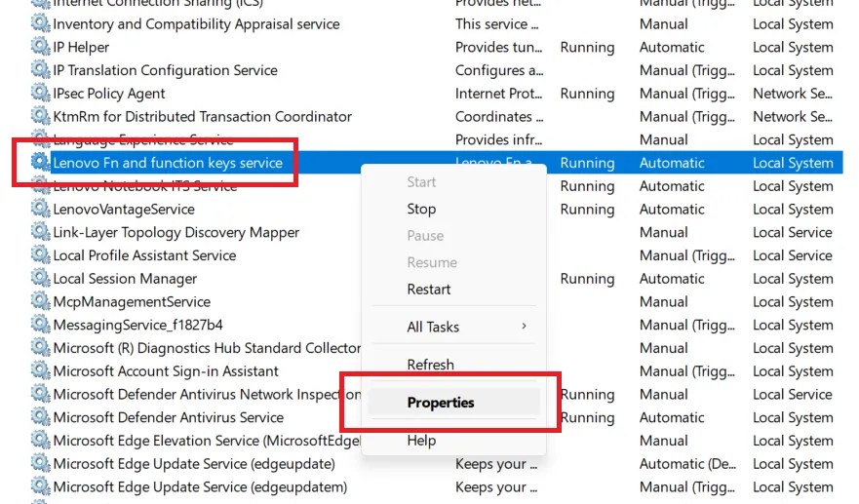Image resolution: width=859 pixels, height=504 pixels.
Task: Select LenovoVantageService in the list
Action: [124, 210]
